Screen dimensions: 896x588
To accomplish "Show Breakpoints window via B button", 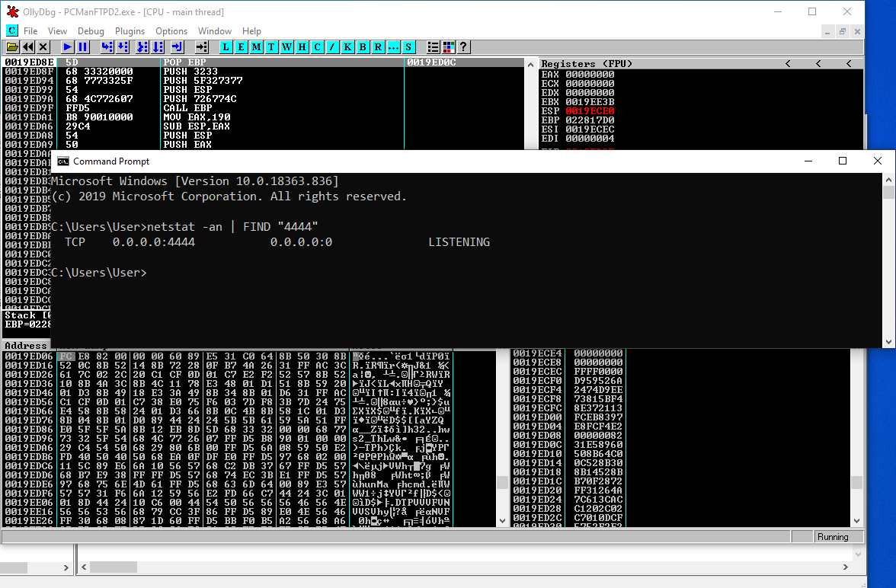I will pos(363,47).
